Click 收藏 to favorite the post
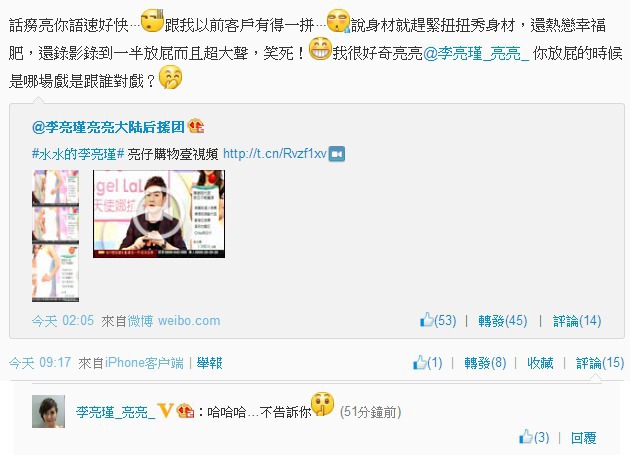Screen dimensions: 630x455 pos(540,363)
